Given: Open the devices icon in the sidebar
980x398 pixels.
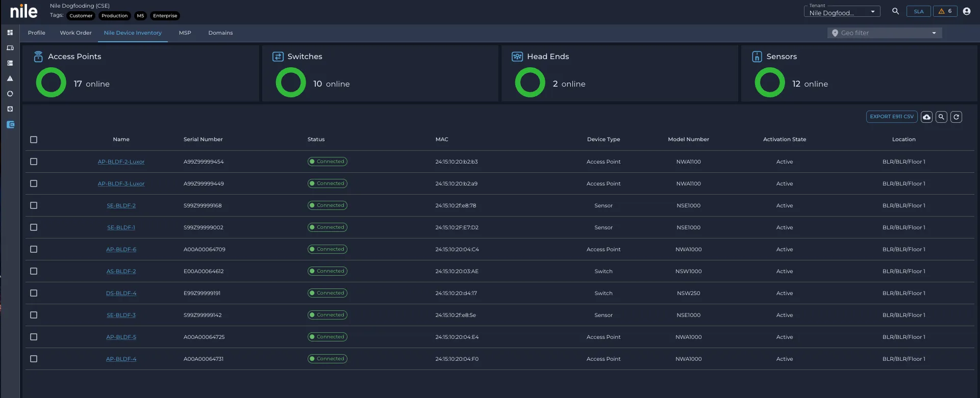Looking at the screenshot, I should click(10, 48).
